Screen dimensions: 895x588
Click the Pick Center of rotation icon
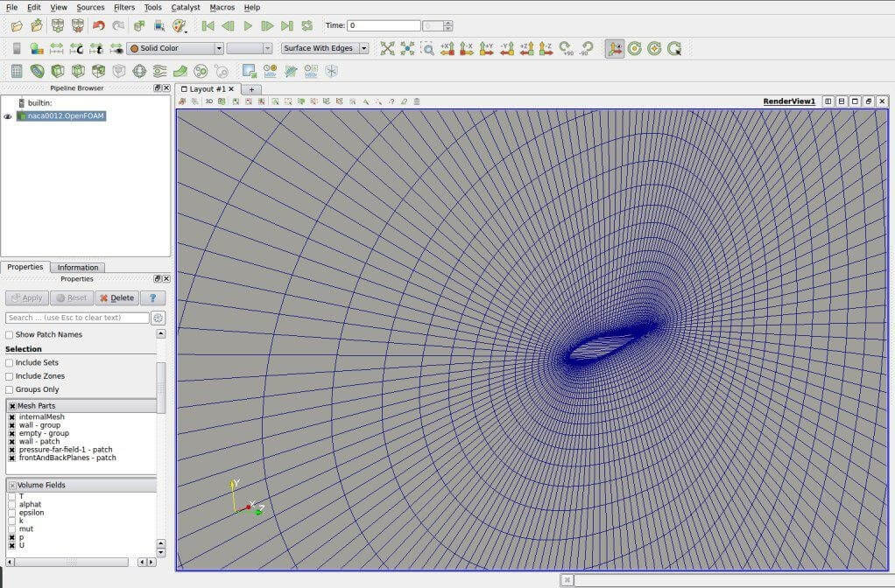(674, 48)
